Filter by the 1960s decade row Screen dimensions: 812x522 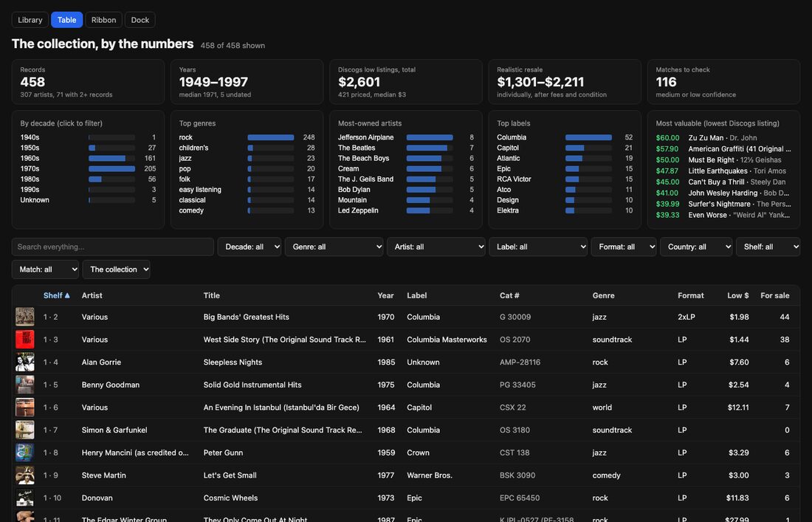(x=88, y=158)
